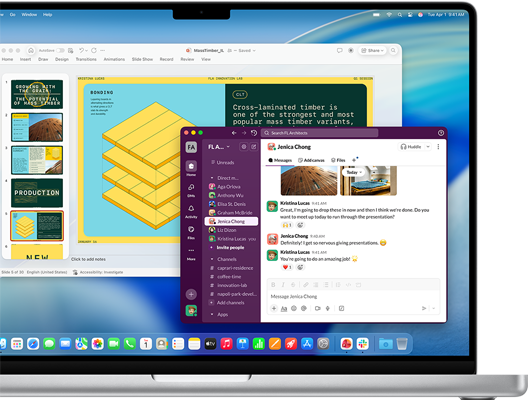Click the slash shortcuts icon in Slack composer
This screenshot has height=401, width=529.
341,308
